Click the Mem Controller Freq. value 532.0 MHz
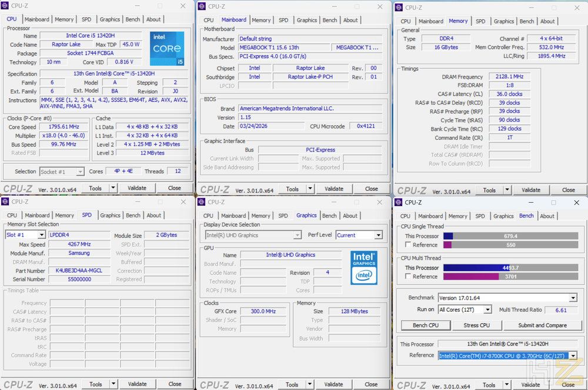The image size is (588, 390). [552, 47]
